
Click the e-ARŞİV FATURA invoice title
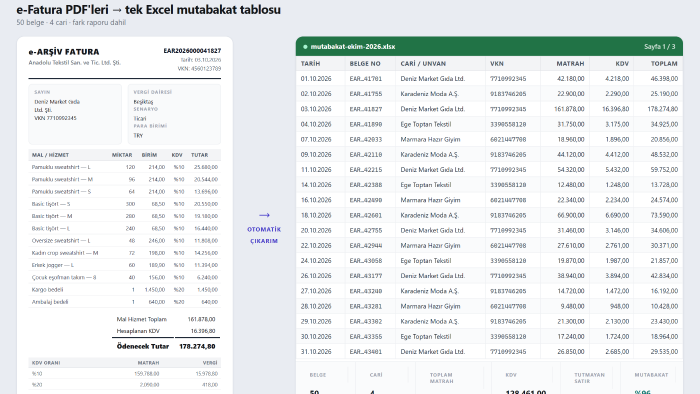click(x=64, y=52)
